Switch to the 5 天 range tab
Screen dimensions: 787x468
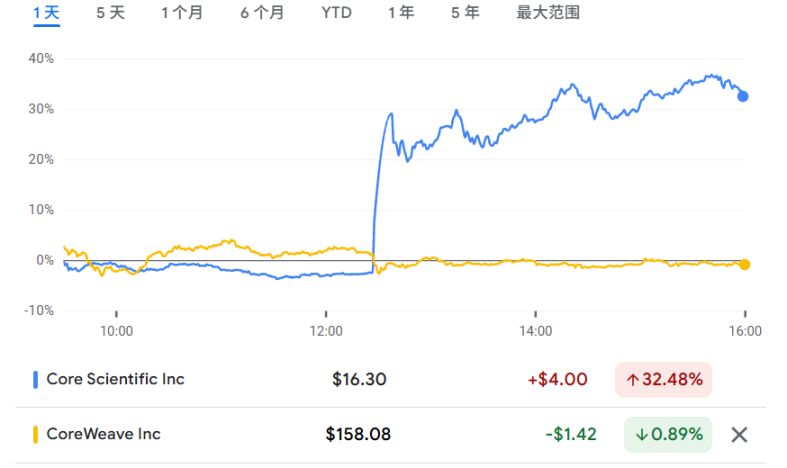tap(111, 13)
